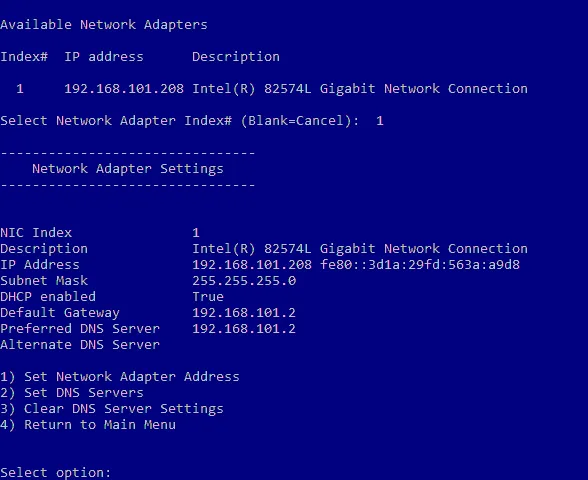
Task: Click the 'Available Network Adapters' heading
Action: coord(104,25)
